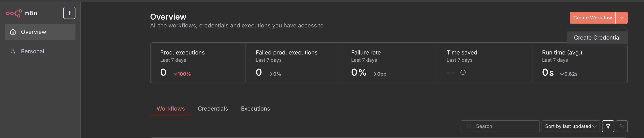Screen dimensions: 644x138
Task: Open the filter funnel icon
Action: (608, 126)
